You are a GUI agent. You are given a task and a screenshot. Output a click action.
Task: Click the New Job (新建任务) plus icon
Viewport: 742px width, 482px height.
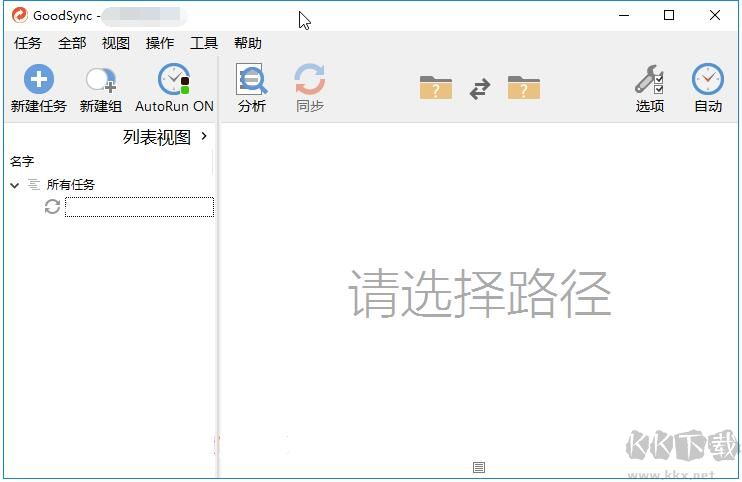tap(38, 79)
